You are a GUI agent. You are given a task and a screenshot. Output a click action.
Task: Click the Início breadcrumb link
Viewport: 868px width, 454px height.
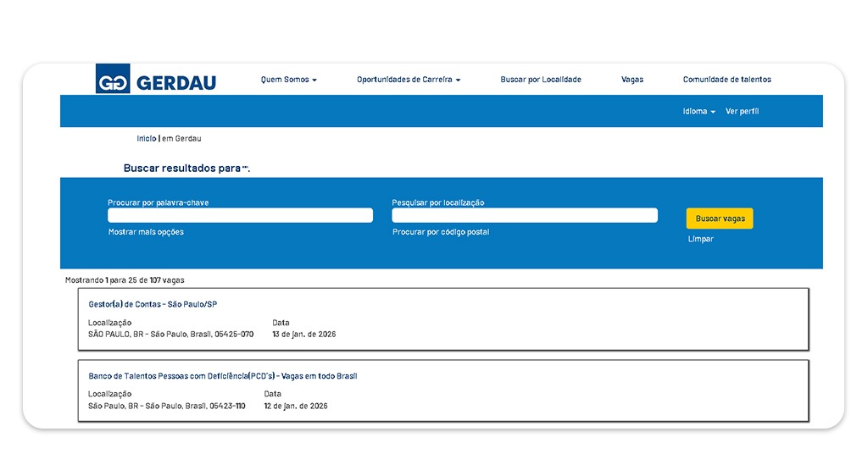(147, 138)
